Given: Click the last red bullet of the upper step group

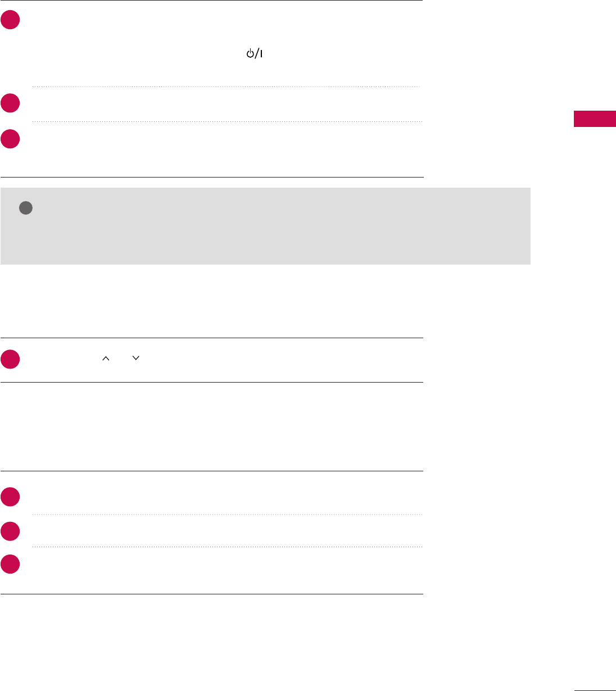Looking at the screenshot, I should pyautogui.click(x=11, y=139).
